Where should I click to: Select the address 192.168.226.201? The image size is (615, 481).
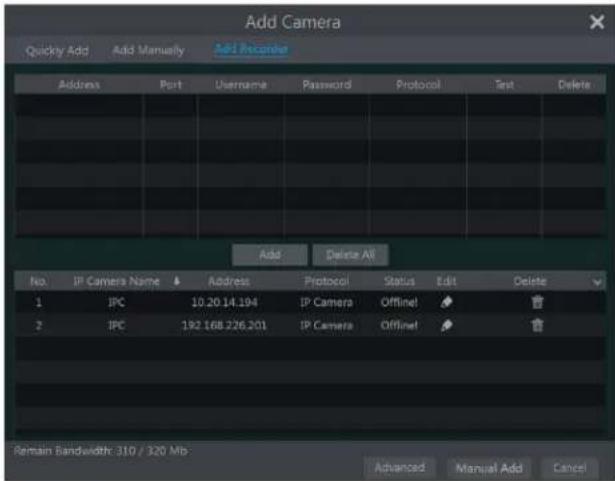click(x=224, y=325)
